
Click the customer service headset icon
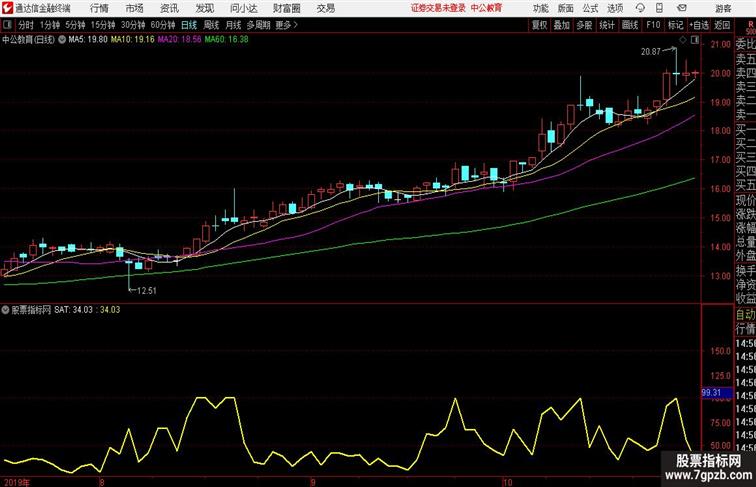640,8
